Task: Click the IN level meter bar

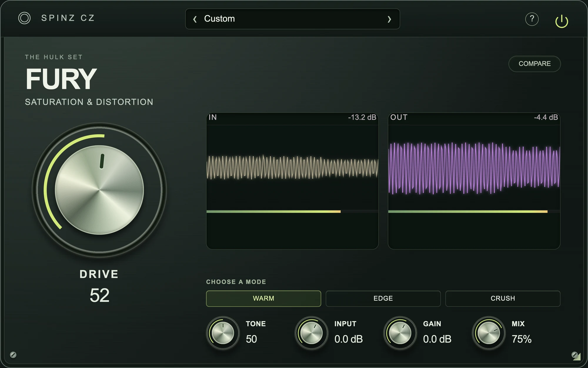Action: pos(292,212)
